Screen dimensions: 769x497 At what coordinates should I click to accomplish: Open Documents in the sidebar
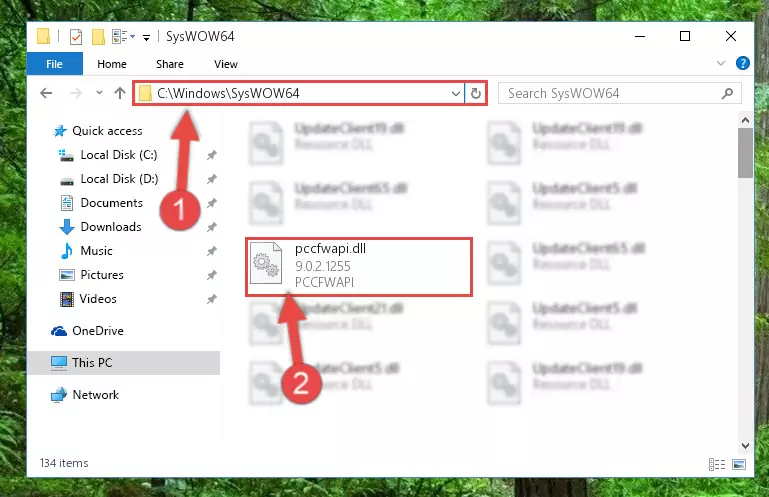(111, 203)
